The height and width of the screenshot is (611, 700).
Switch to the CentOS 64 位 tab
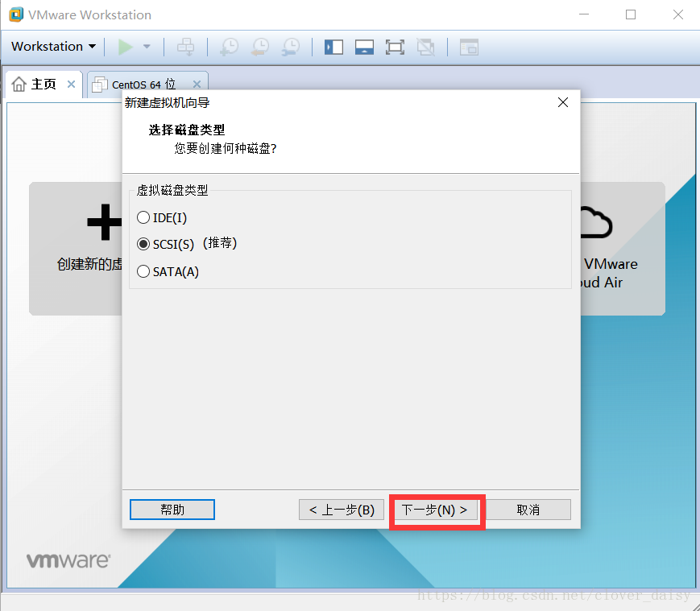[143, 85]
